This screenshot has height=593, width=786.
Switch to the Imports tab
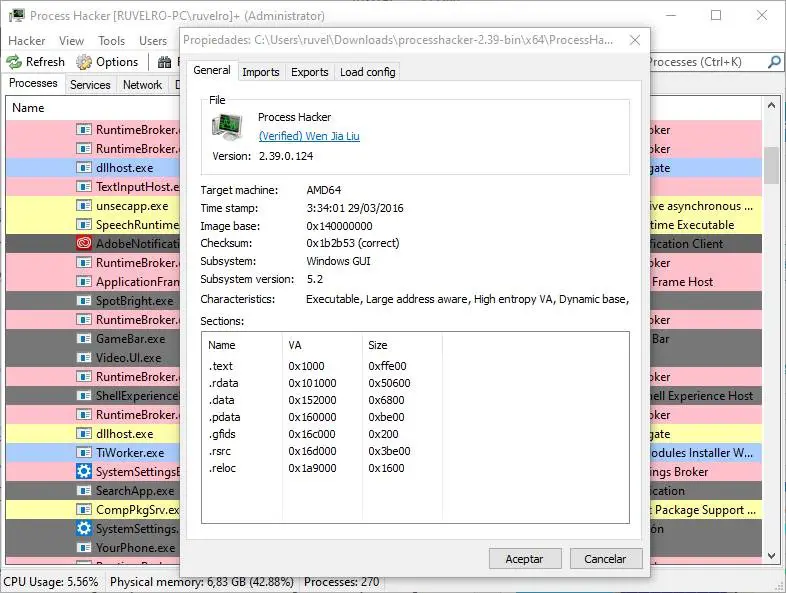(x=261, y=72)
